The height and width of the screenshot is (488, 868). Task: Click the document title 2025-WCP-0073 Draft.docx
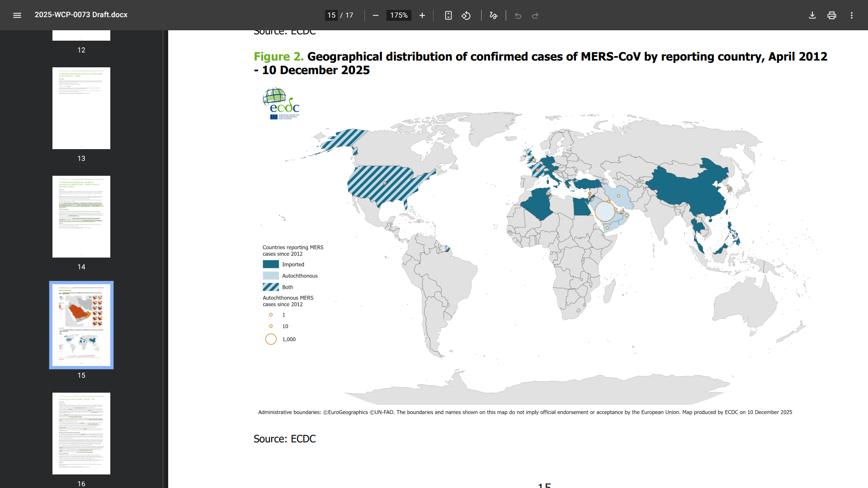pos(81,15)
